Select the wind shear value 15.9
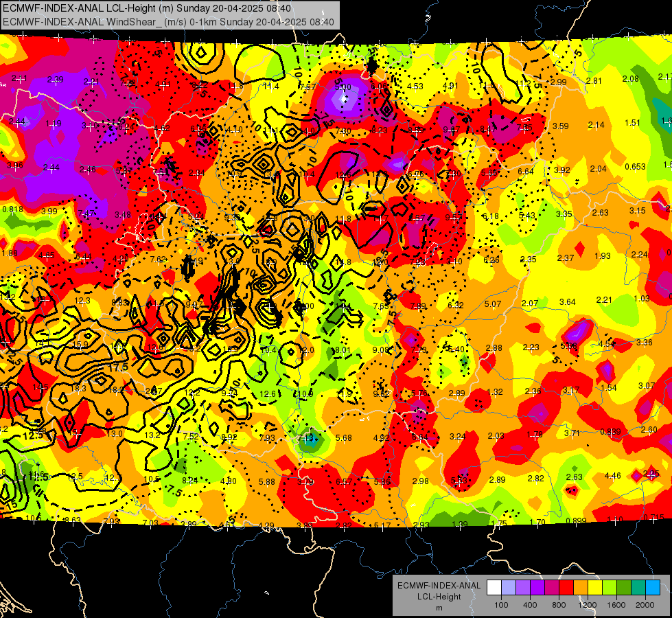Screen dimensions: 672x618 80,345
